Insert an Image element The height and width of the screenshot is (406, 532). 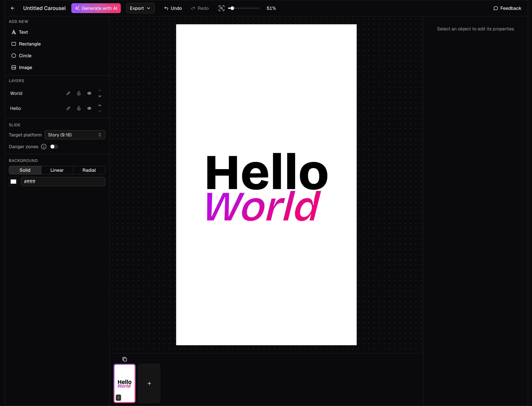click(x=25, y=67)
